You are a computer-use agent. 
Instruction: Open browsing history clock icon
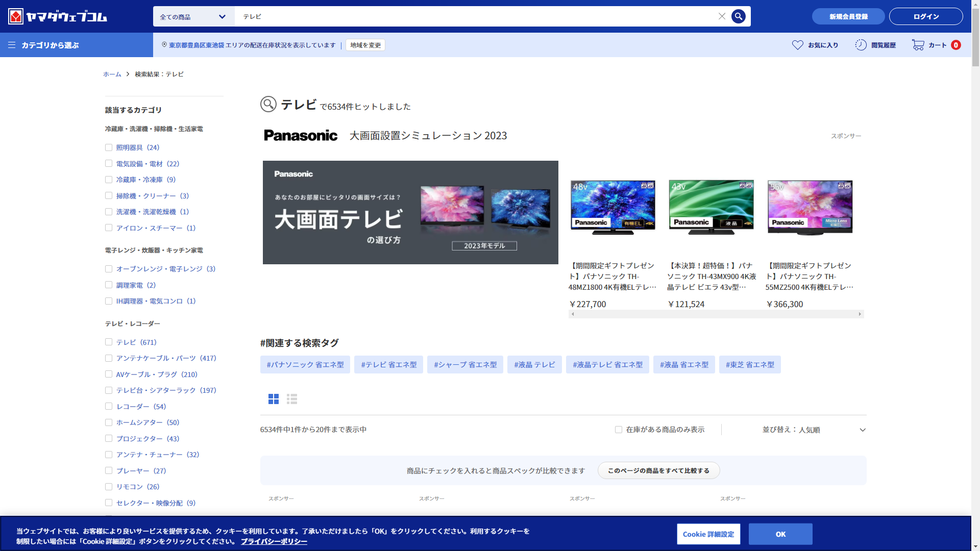861,45
